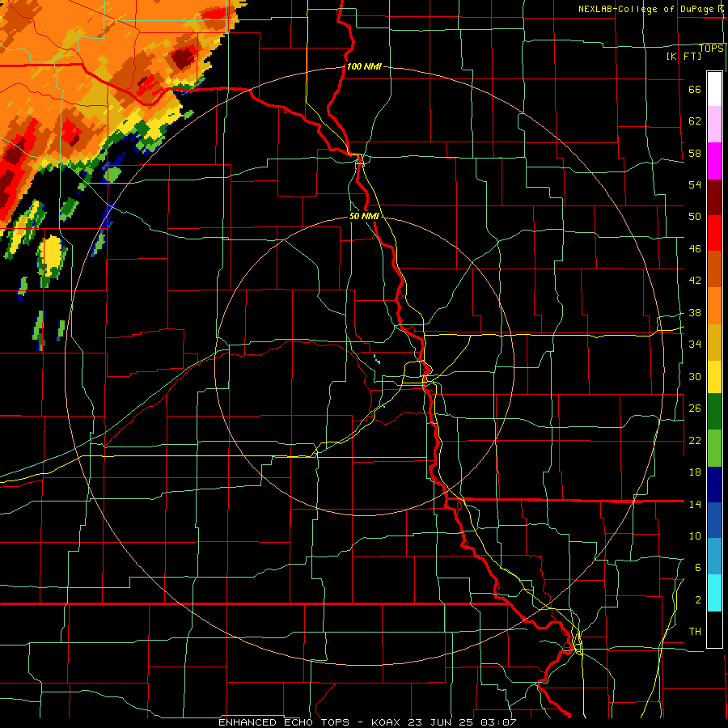Click the 100 NMI range ring label
Viewport: 728px width, 728px height.
tap(364, 66)
